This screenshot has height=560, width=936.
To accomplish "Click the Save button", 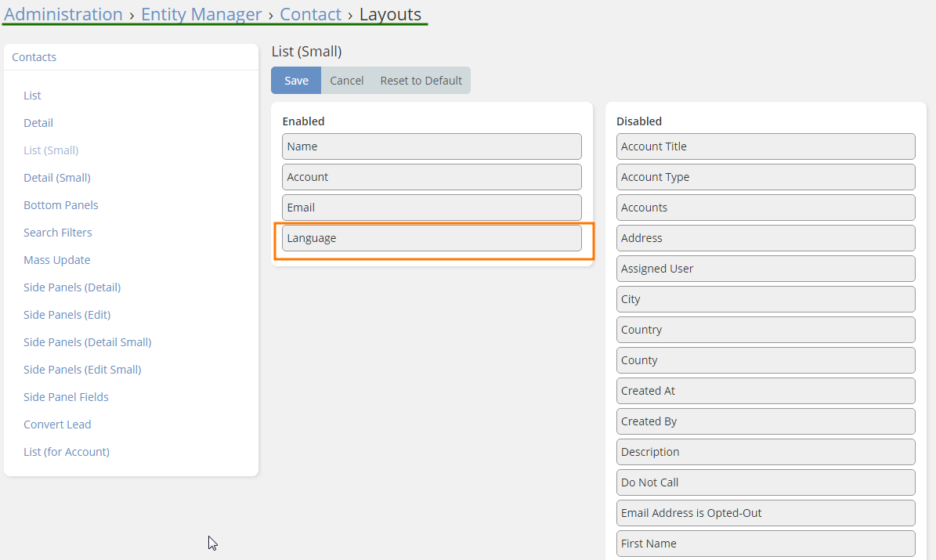I will [296, 81].
